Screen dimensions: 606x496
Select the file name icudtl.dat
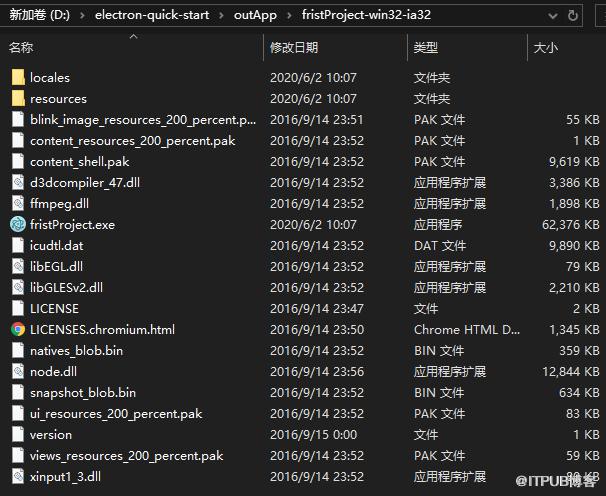56,245
